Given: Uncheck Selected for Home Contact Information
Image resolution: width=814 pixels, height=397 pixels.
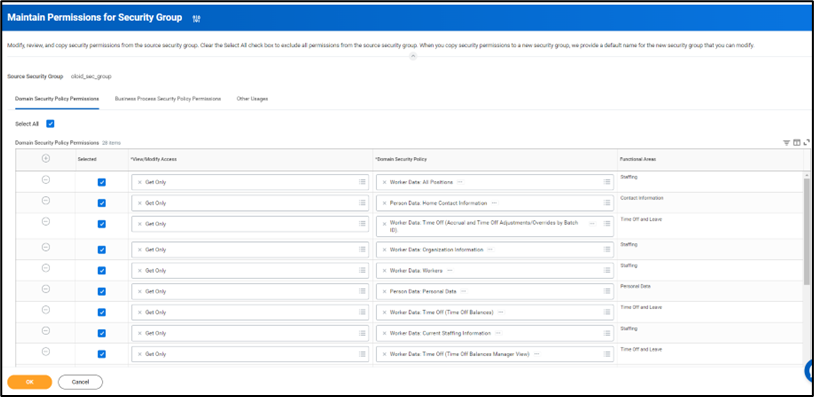Looking at the screenshot, I should point(102,203).
